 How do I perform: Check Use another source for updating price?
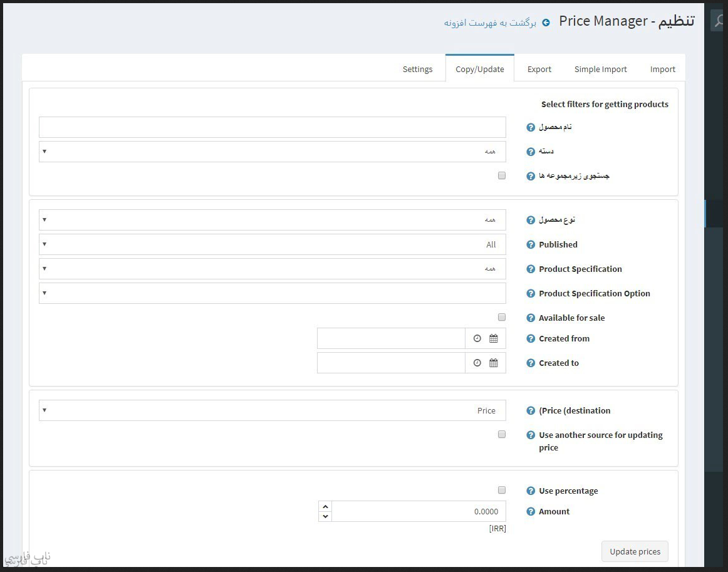502,434
